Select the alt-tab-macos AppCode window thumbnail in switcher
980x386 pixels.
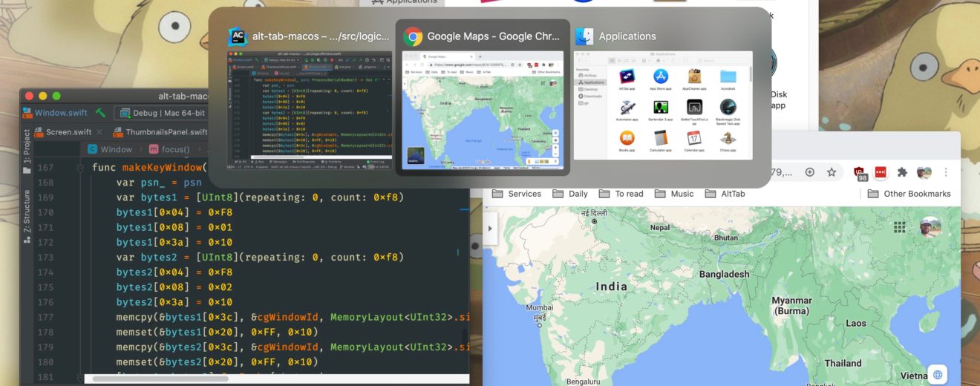(x=310, y=108)
